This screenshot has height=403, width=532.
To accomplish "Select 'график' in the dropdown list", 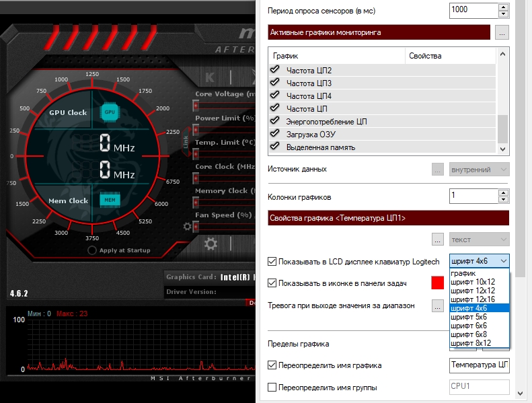I will point(479,273).
